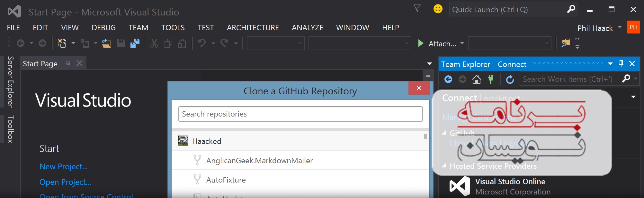Screen dimensions: 644x198
Task: Start with the green Attach play button
Action: tap(420, 43)
